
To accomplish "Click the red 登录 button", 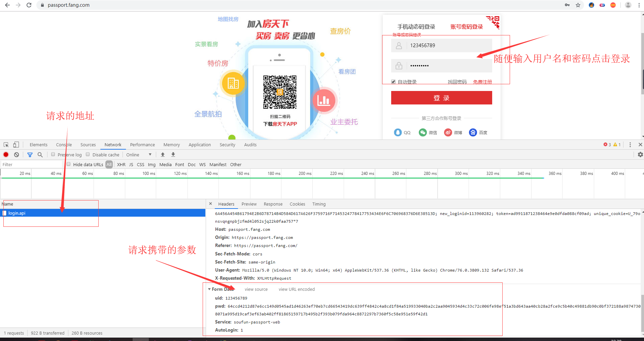I will point(441,98).
